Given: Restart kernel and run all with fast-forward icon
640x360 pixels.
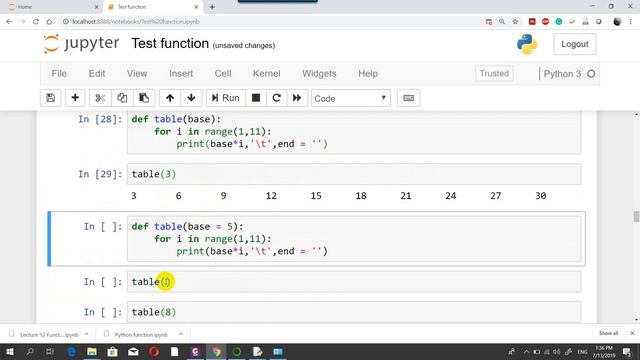Looking at the screenshot, I should tap(297, 98).
